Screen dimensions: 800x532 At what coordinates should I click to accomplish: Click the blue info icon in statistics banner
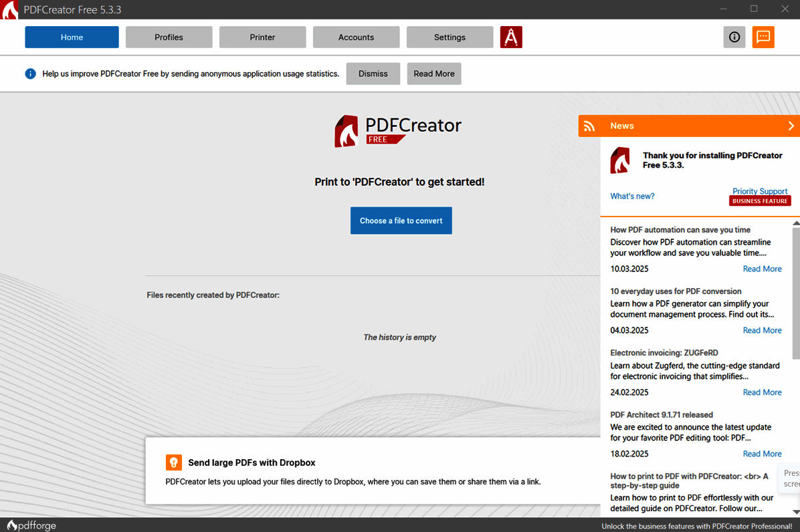coord(31,74)
